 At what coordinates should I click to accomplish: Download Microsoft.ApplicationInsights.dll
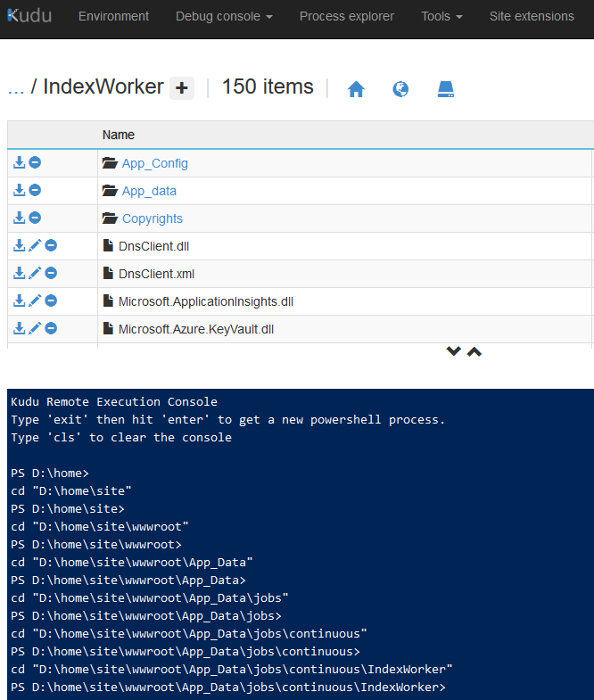coord(19,301)
